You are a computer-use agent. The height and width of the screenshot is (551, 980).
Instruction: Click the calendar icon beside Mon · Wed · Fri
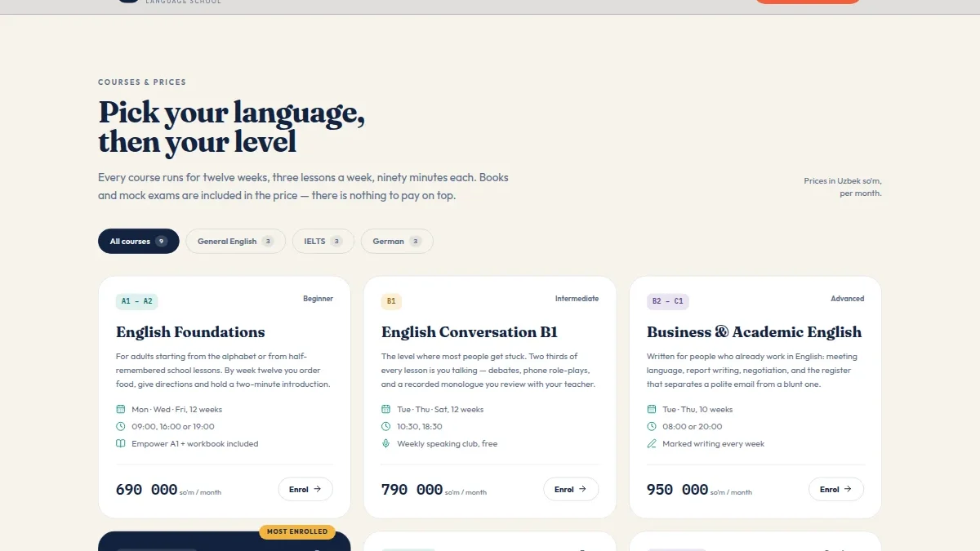click(x=121, y=409)
